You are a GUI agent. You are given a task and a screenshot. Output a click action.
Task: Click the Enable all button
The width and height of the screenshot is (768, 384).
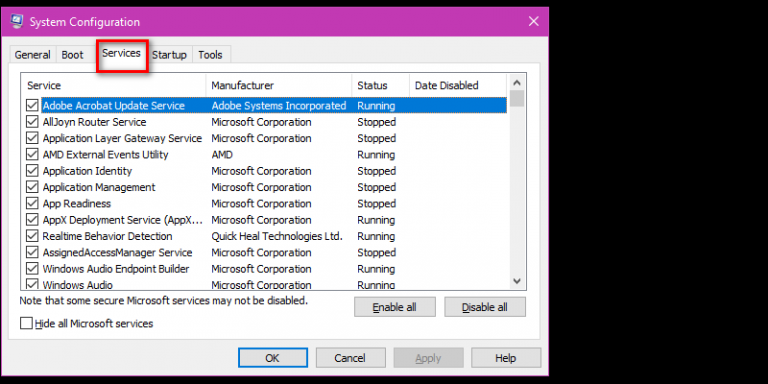click(395, 307)
